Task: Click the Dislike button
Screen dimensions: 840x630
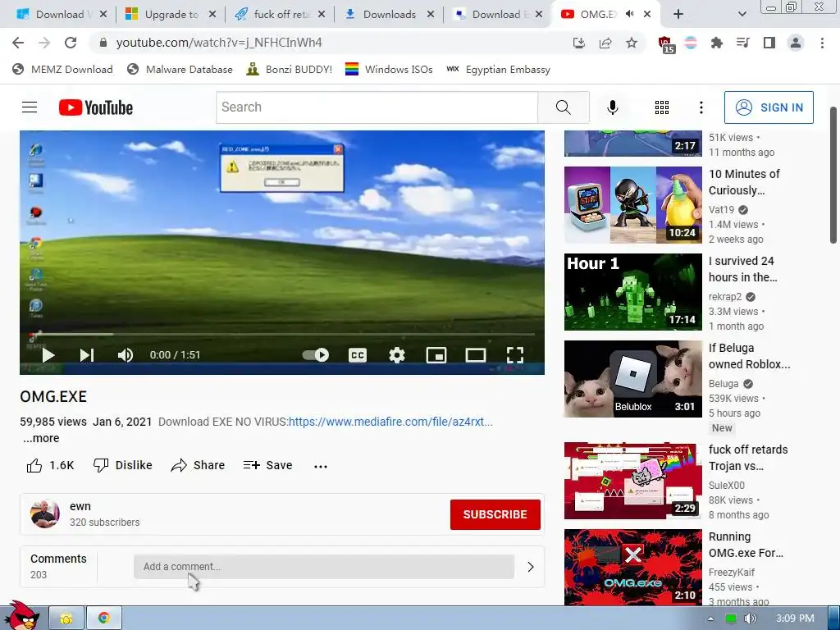Action: click(123, 465)
